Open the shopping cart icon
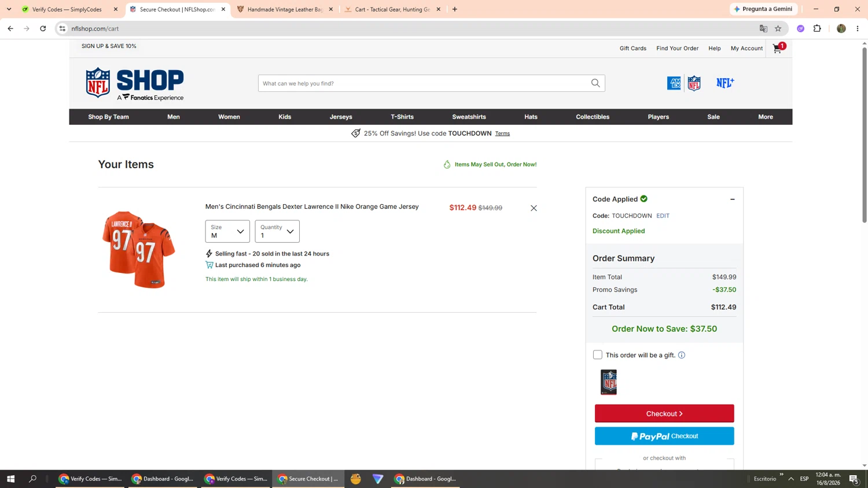Image resolution: width=868 pixels, height=488 pixels. tap(778, 48)
